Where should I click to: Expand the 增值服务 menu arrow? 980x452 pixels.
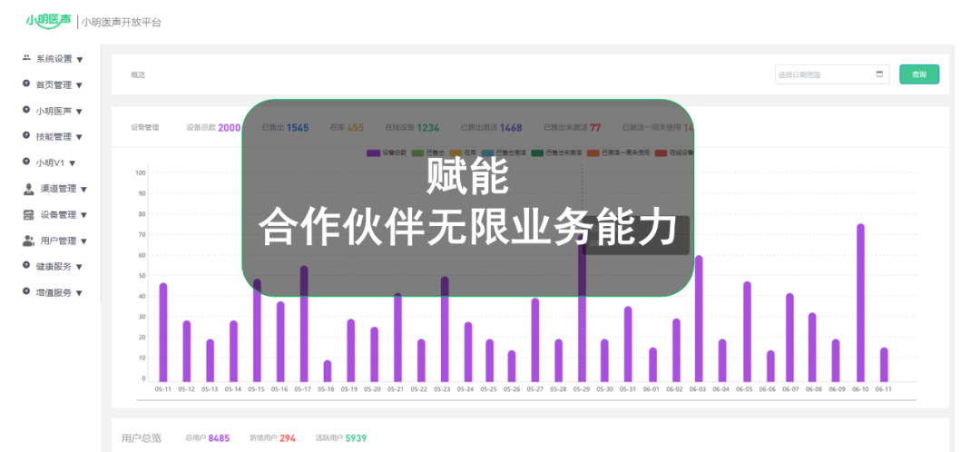(x=79, y=293)
